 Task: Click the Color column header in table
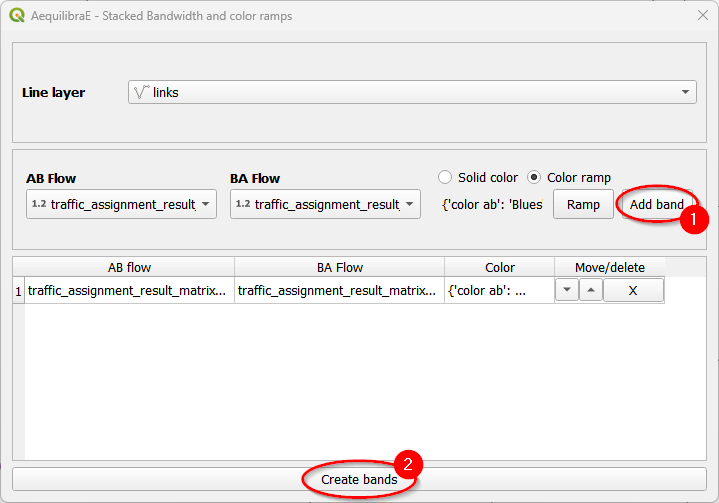tap(500, 267)
